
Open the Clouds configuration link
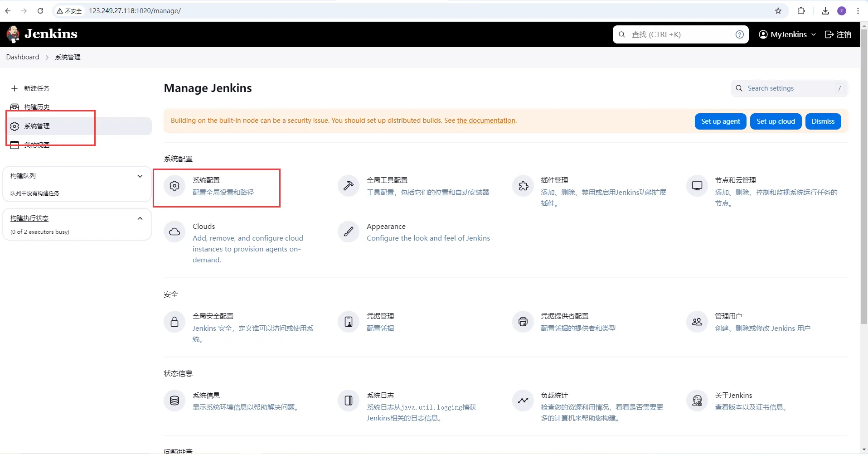[204, 226]
